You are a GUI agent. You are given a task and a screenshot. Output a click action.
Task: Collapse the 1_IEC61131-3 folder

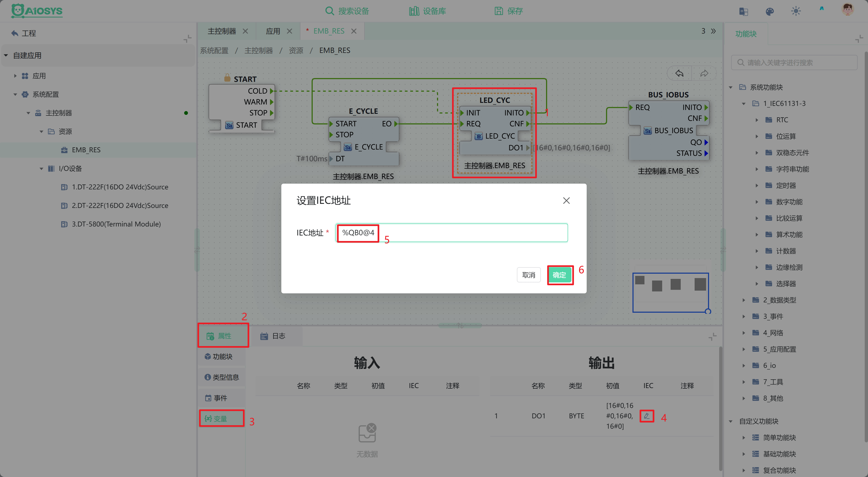[744, 104]
